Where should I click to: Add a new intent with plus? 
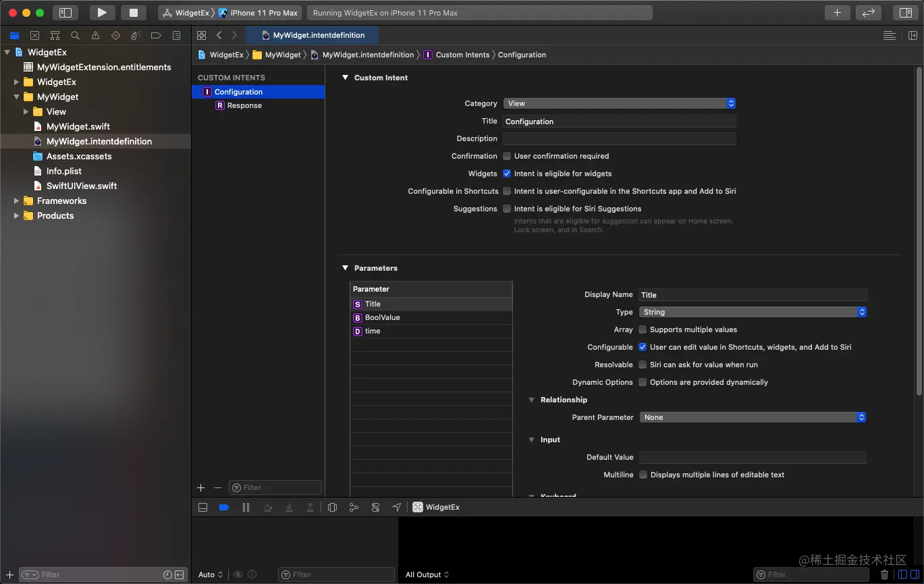[200, 487]
